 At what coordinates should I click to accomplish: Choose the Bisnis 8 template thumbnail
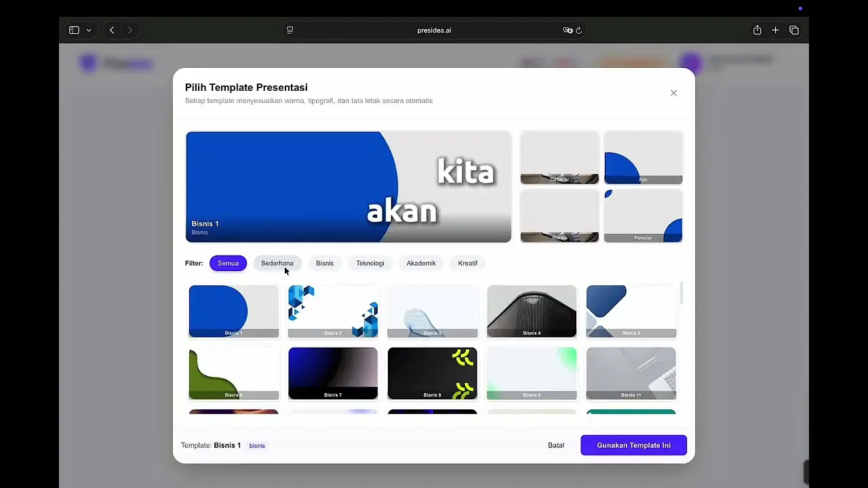point(433,373)
